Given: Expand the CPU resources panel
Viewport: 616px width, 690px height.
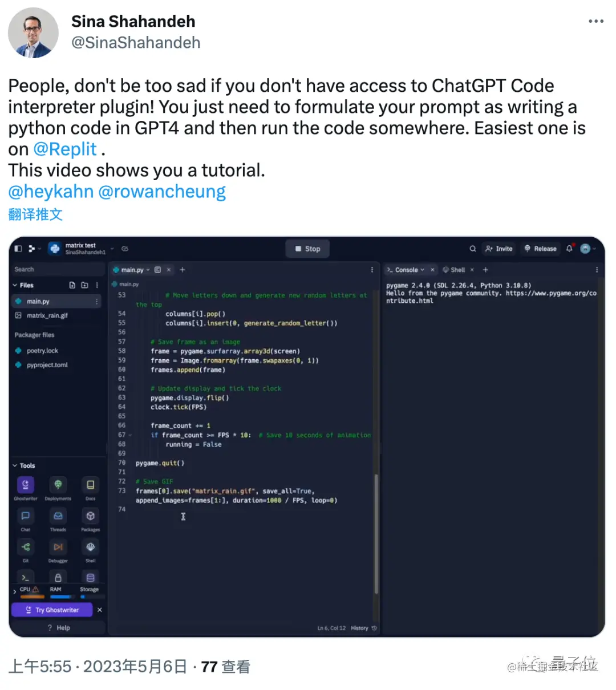Looking at the screenshot, I should [x=15, y=591].
